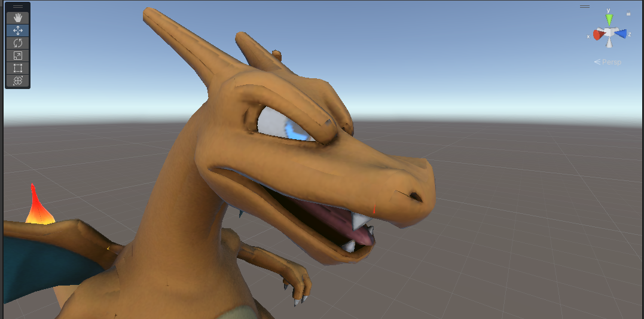Toggle the scene gizmo rotation lock
This screenshot has height=319, width=644.
pyautogui.click(x=628, y=14)
